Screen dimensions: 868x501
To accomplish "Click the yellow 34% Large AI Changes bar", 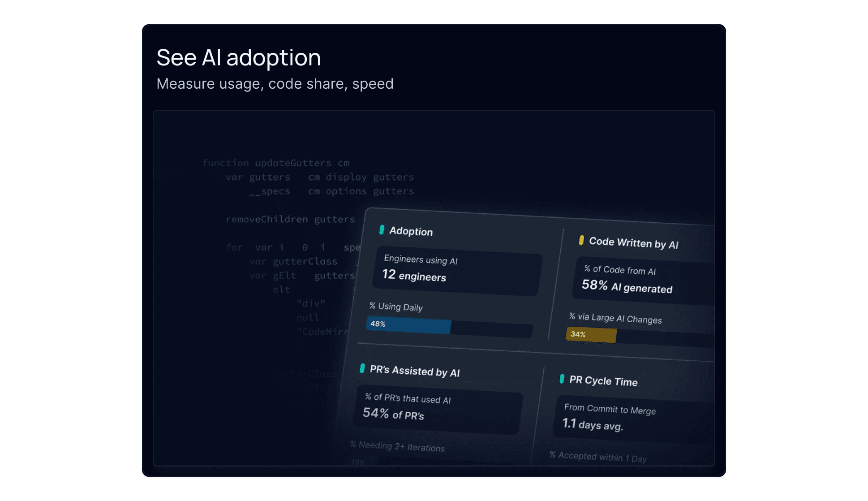I will click(591, 335).
